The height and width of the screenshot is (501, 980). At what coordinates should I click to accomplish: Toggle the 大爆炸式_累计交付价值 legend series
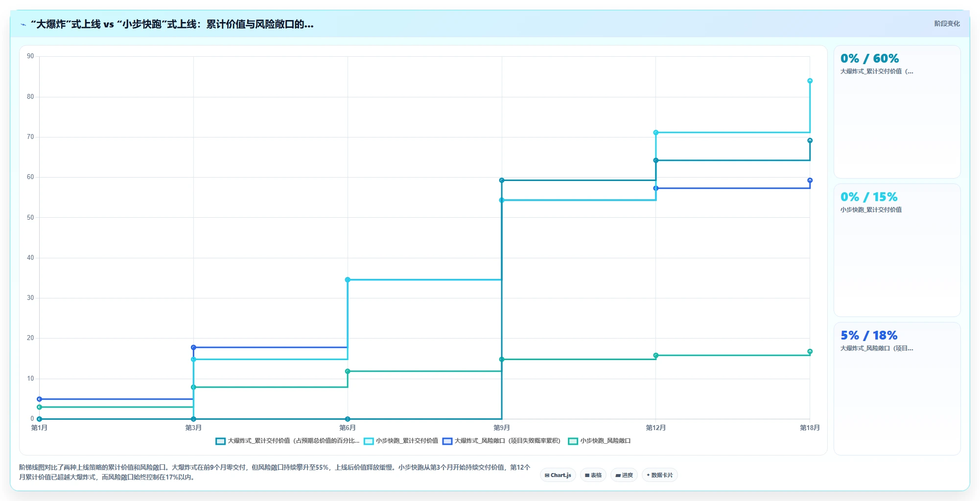point(288,441)
